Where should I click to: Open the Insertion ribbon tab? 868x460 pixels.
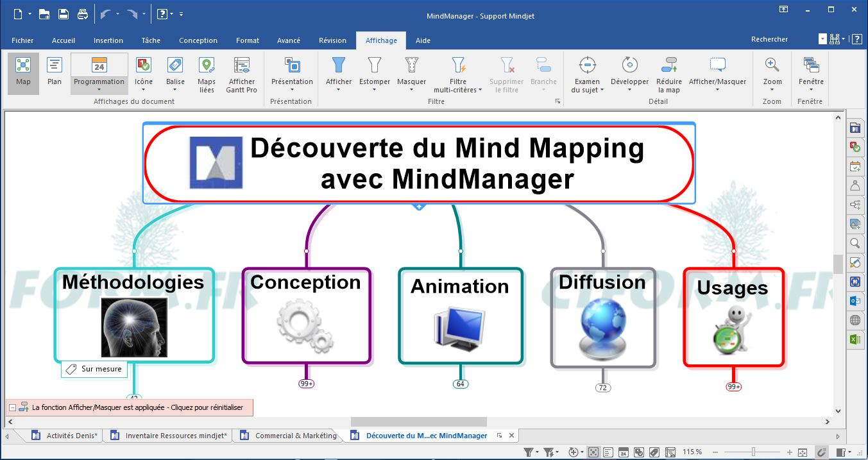tap(108, 40)
